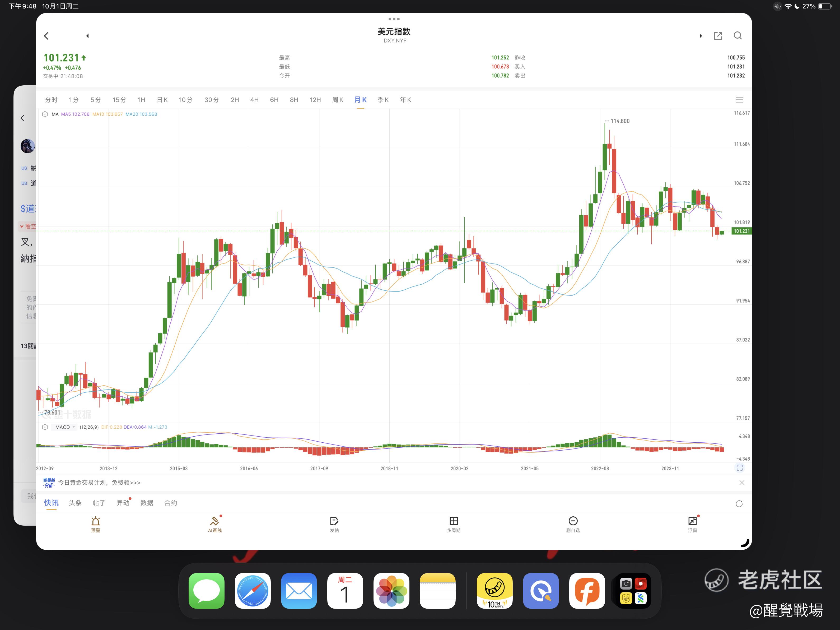This screenshot has height=630, width=840.
Task: Open the 浮窗 floating window icon
Action: (692, 521)
